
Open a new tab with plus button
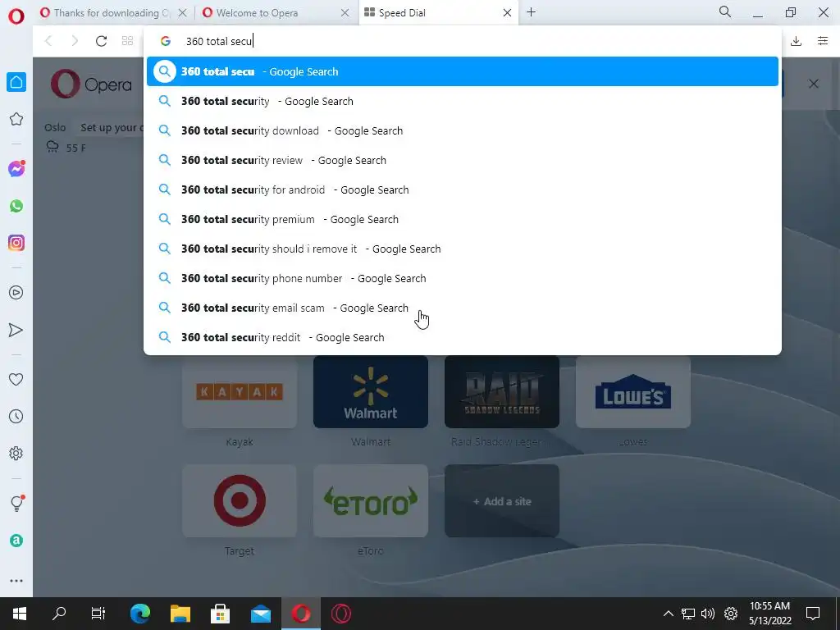[x=531, y=12]
